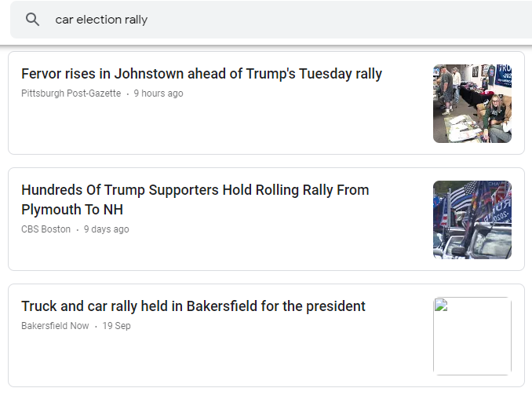Viewport: 532px width, 399px height.
Task: Click blank space in the Bakersfield Now card
Action: pos(235,360)
